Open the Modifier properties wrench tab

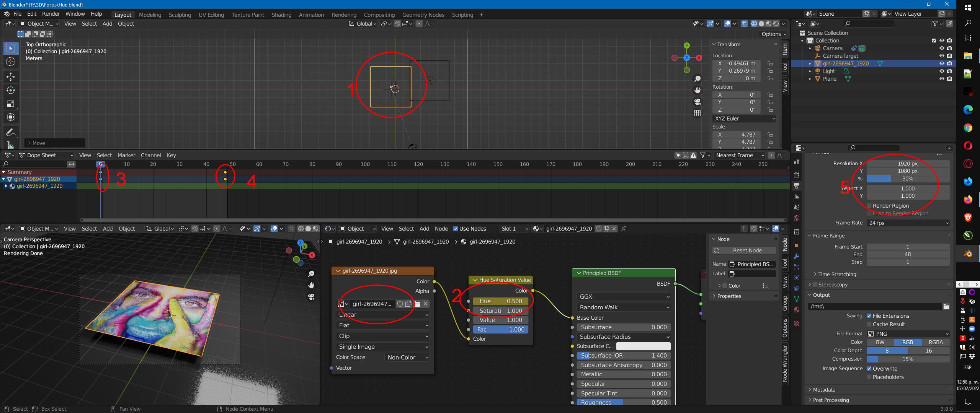[x=797, y=256]
